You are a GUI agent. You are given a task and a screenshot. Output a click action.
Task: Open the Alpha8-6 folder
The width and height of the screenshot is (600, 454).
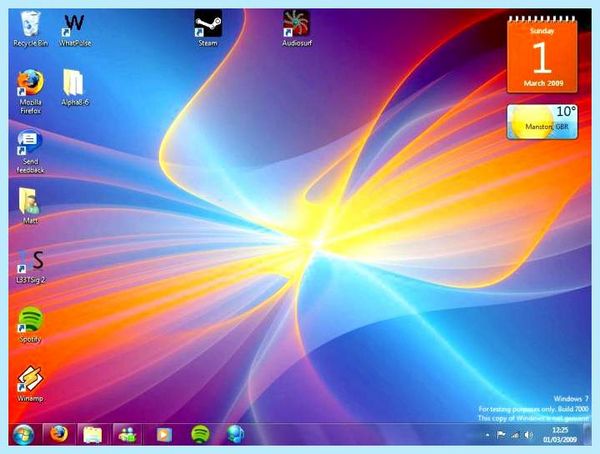pyautogui.click(x=74, y=87)
